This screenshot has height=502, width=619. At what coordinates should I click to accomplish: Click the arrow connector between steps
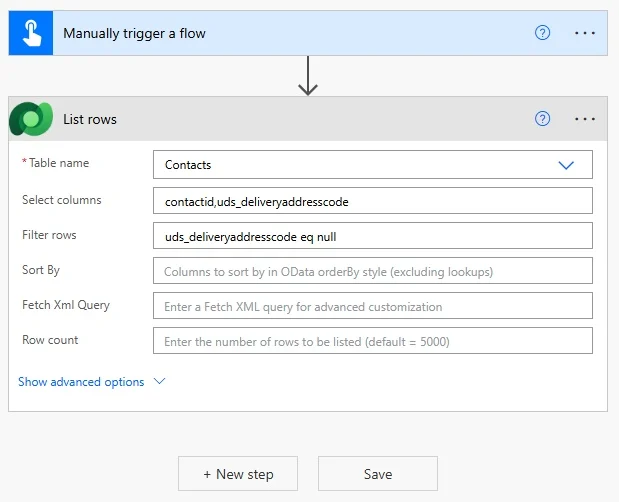click(308, 76)
